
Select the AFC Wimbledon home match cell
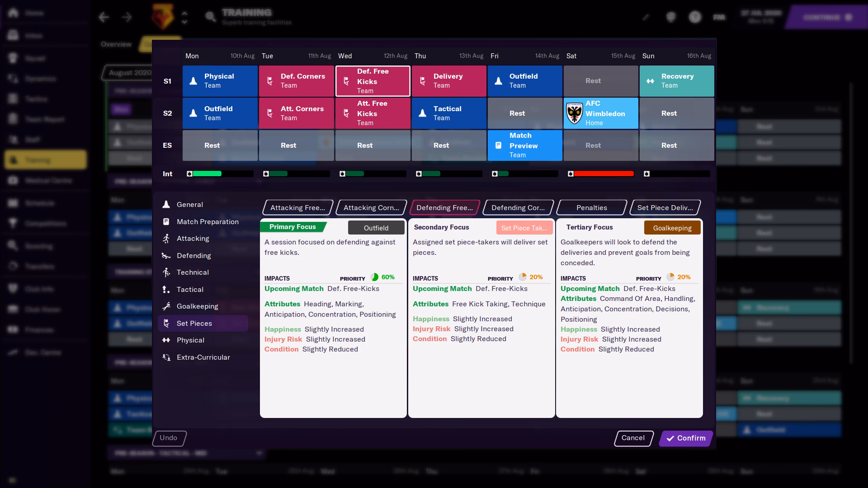(601, 113)
